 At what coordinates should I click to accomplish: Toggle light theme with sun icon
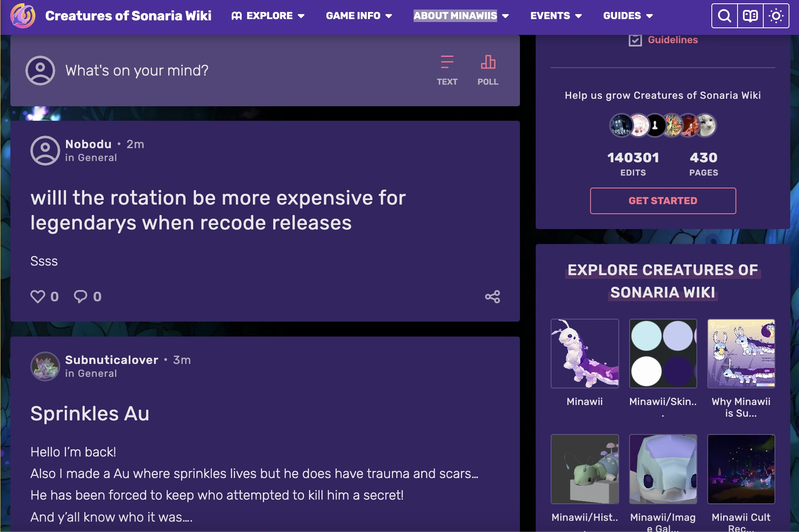click(776, 16)
